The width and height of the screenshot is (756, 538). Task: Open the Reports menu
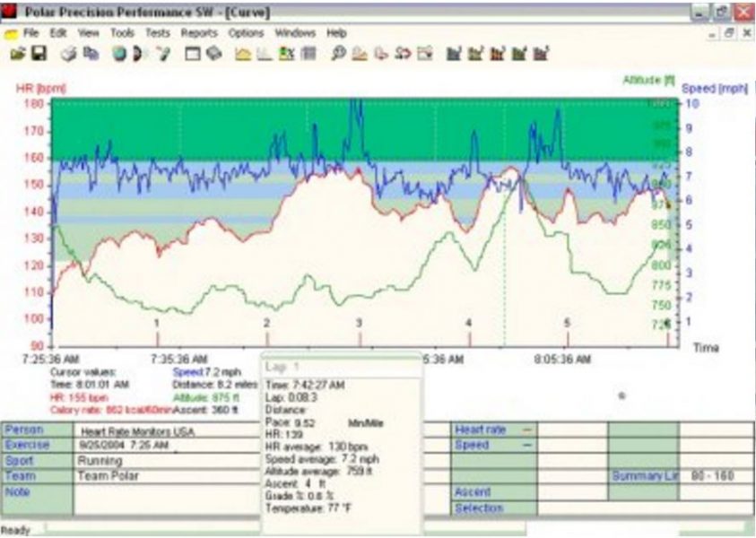click(x=199, y=33)
